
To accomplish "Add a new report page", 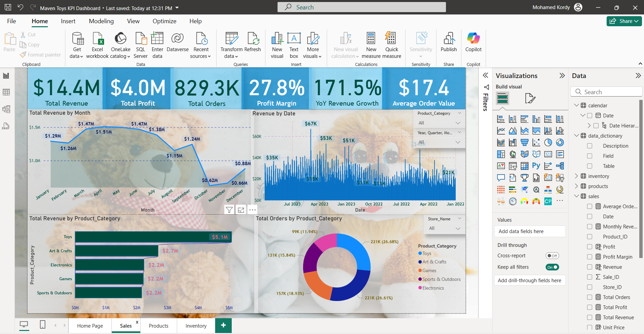I will 223,325.
